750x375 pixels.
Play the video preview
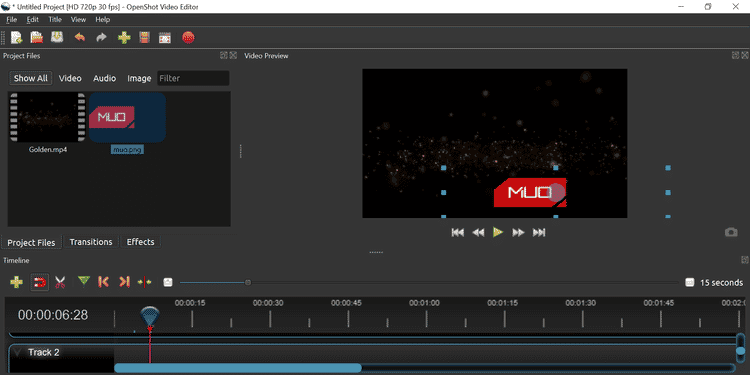click(x=498, y=232)
